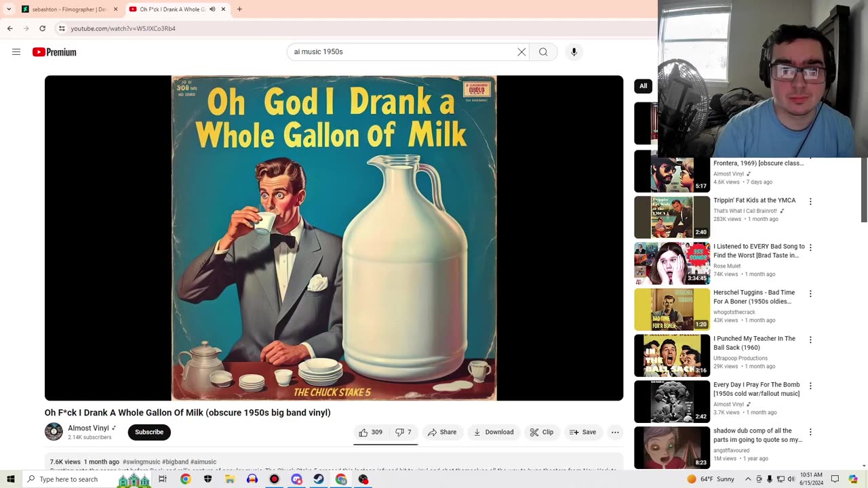Download the video

[494, 432]
